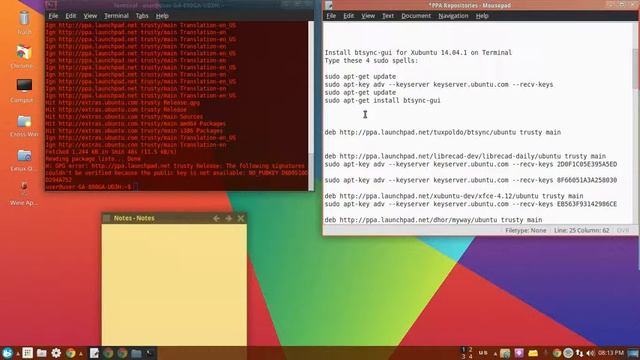Click the volume speaker tray icon
640x360 pixels.
coord(590,353)
